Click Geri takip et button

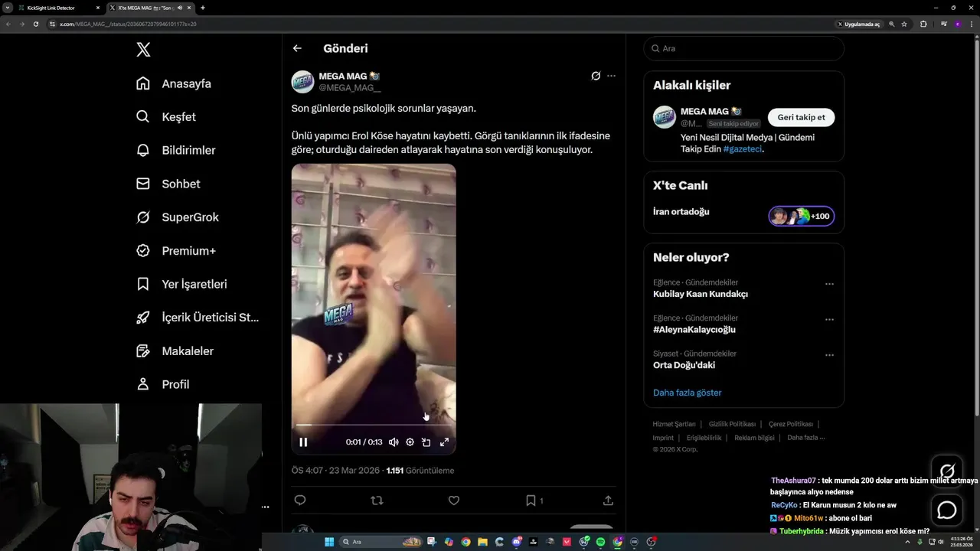tap(801, 117)
